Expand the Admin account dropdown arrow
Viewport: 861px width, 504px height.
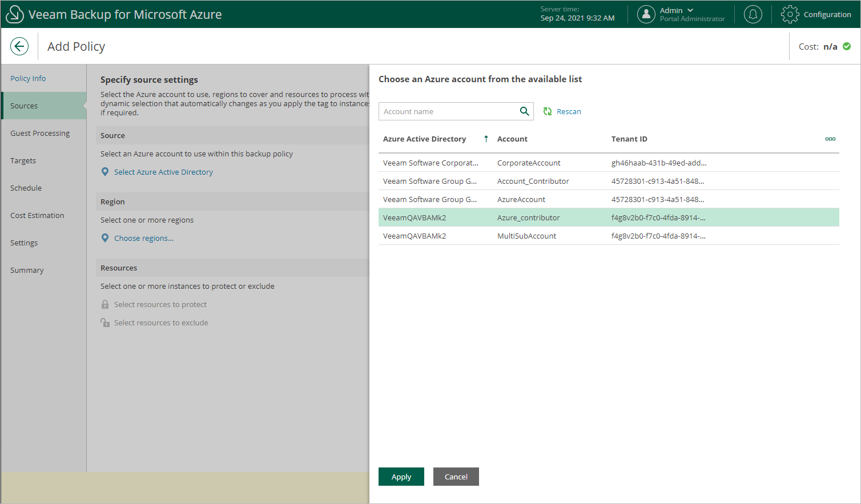pyautogui.click(x=690, y=10)
